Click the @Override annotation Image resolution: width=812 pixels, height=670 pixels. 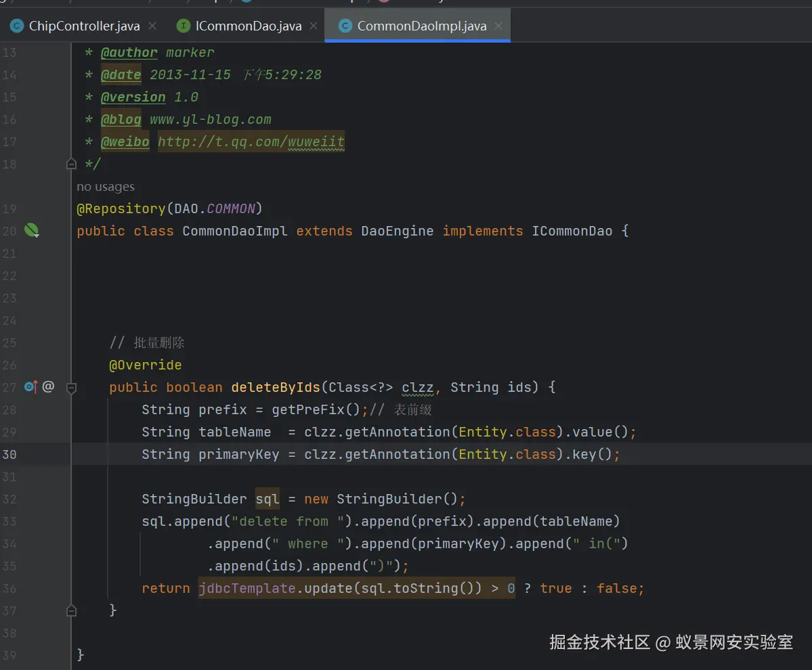click(146, 365)
